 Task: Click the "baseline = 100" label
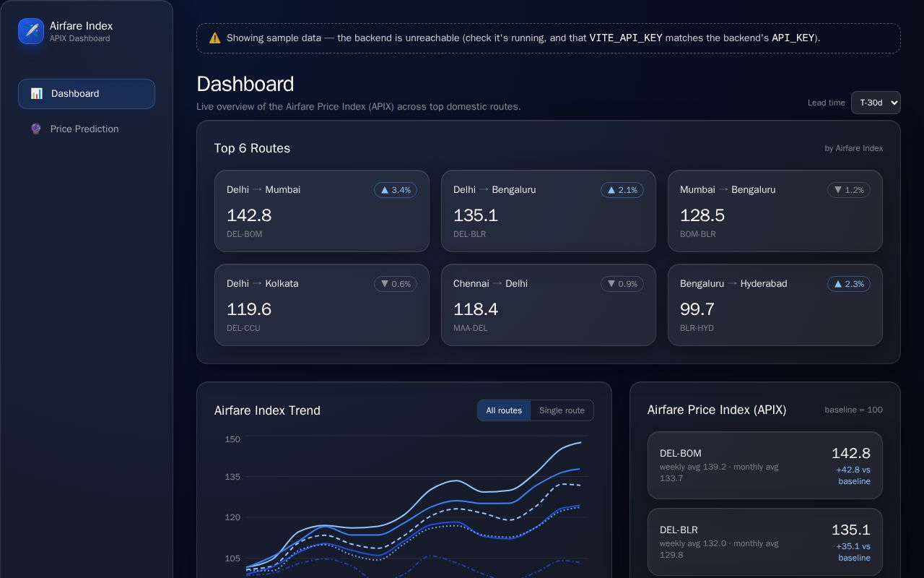854,410
